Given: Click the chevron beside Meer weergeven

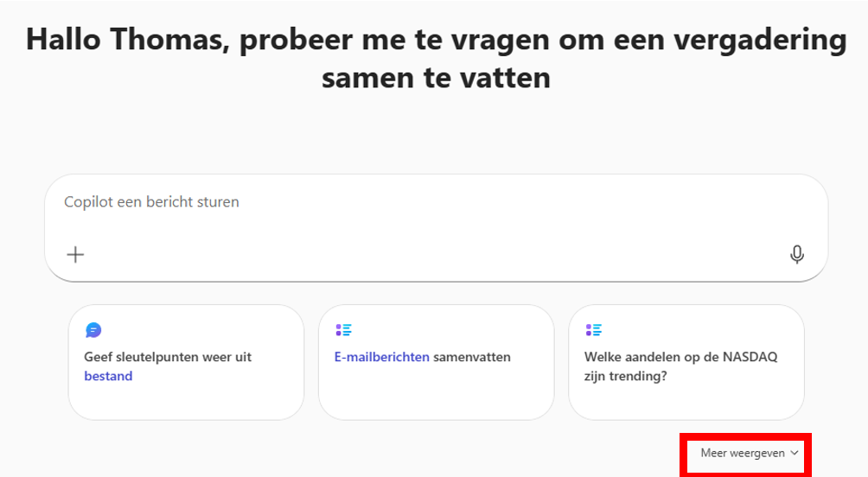Looking at the screenshot, I should point(795,453).
